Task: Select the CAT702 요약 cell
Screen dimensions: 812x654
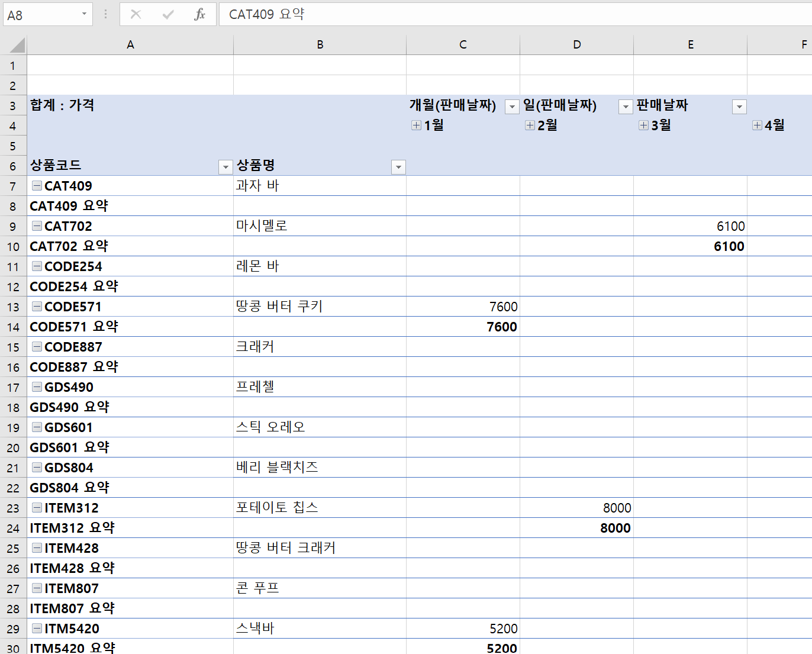Action: pyautogui.click(x=130, y=246)
